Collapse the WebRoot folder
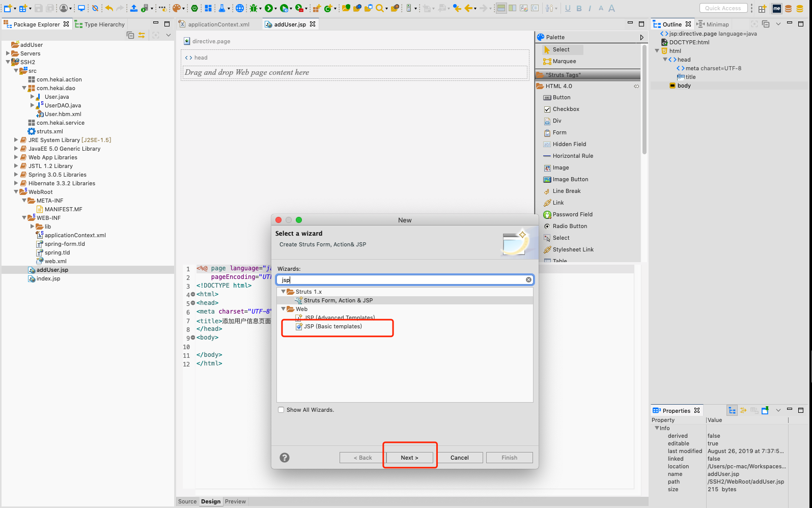812x508 pixels. click(16, 192)
